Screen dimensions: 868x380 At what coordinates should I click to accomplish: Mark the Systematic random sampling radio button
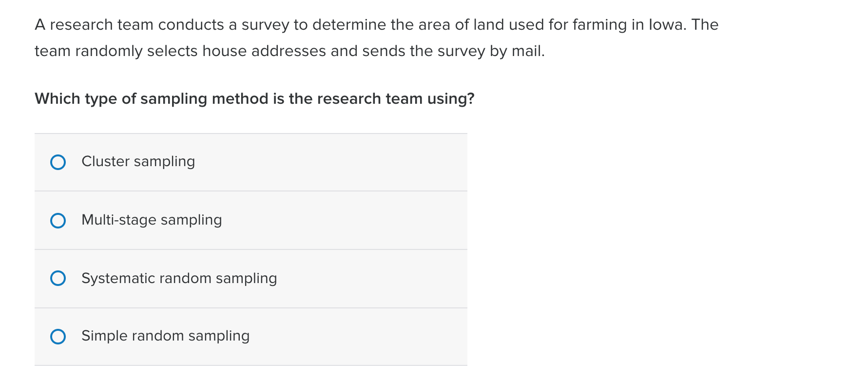(x=58, y=278)
